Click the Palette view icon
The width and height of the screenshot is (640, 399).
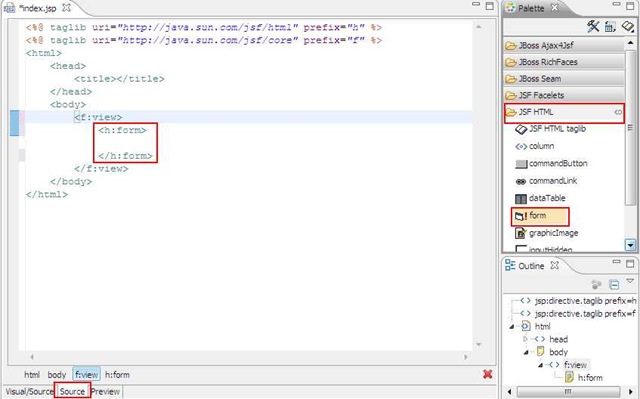coord(510,8)
